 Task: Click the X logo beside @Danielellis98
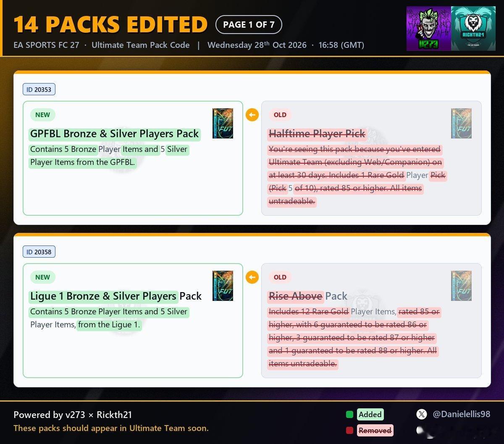coord(422,415)
